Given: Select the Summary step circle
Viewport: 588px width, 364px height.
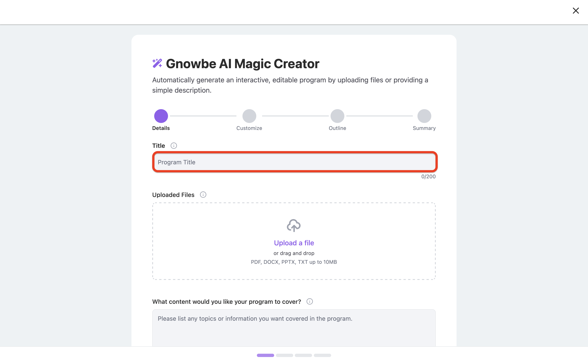Looking at the screenshot, I should (424, 116).
